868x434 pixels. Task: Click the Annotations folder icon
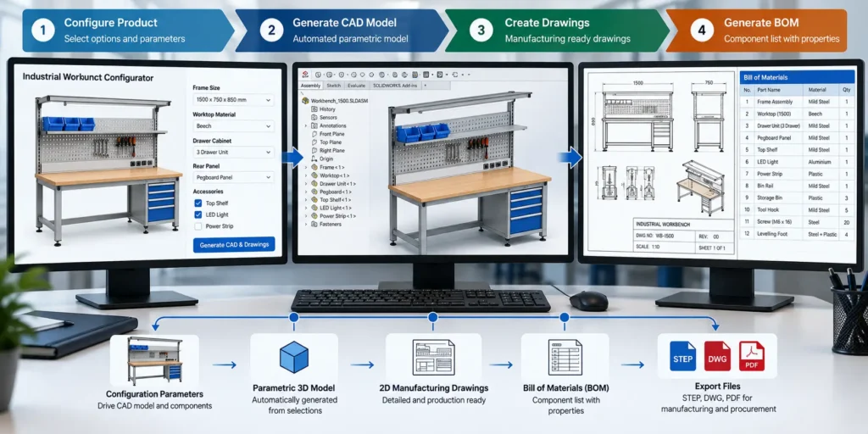(x=314, y=125)
